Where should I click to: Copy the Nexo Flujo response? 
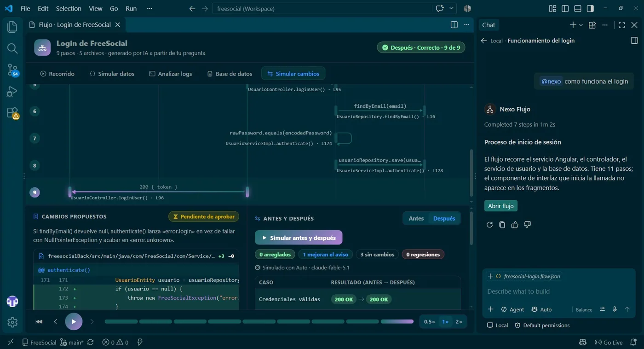[x=502, y=225]
